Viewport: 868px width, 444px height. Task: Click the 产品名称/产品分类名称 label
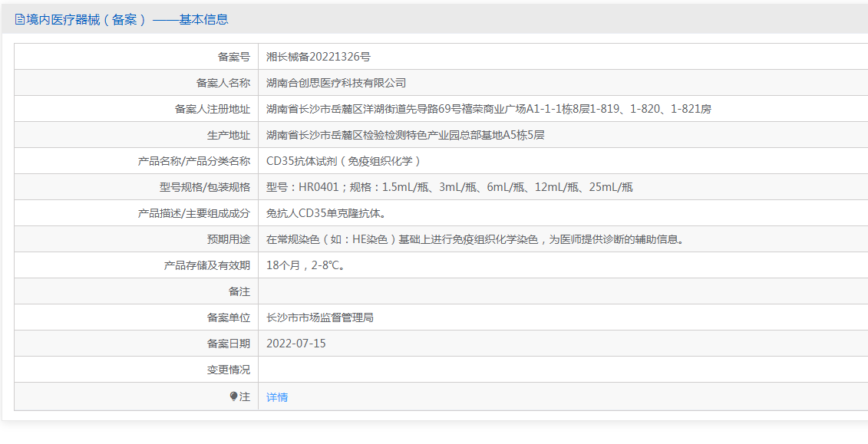coord(193,161)
